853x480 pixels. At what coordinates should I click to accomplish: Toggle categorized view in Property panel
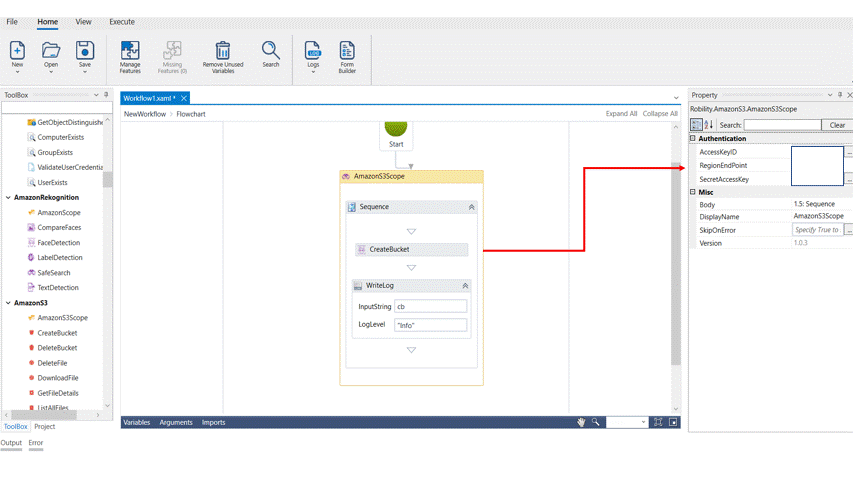697,125
